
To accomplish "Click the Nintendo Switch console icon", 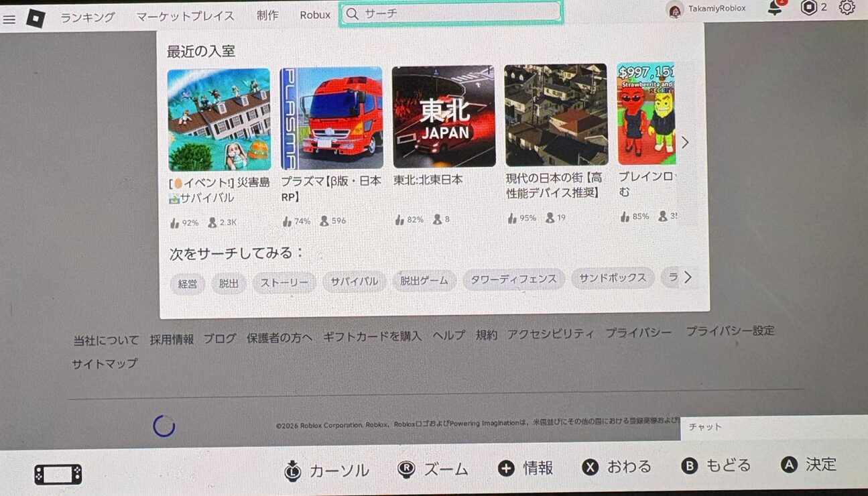I will coord(58,475).
